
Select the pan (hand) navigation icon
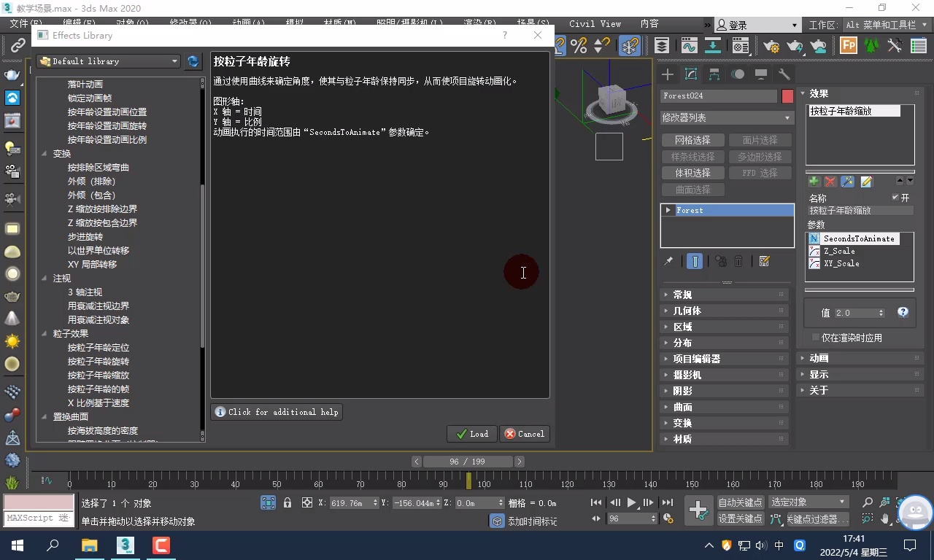[x=884, y=518]
